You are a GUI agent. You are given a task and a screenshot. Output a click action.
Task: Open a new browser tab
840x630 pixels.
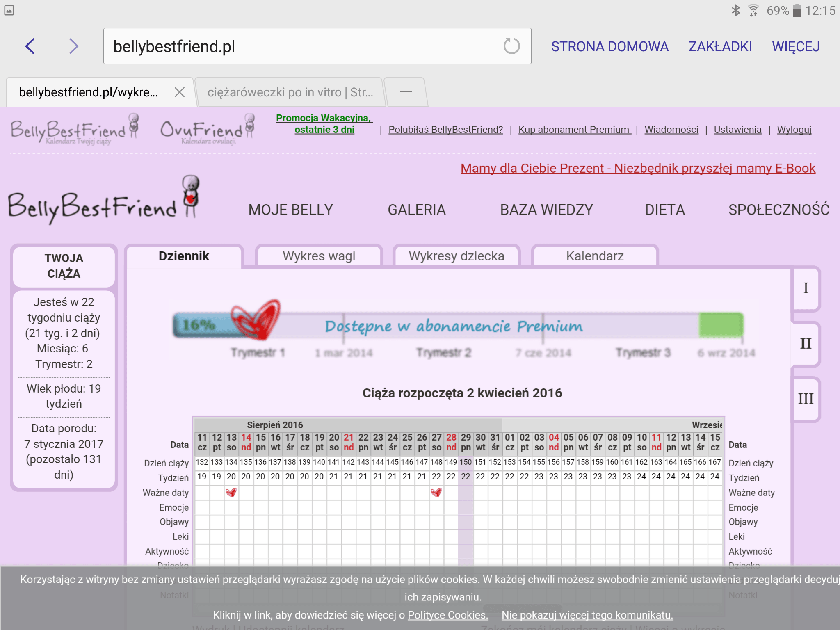[x=406, y=92]
